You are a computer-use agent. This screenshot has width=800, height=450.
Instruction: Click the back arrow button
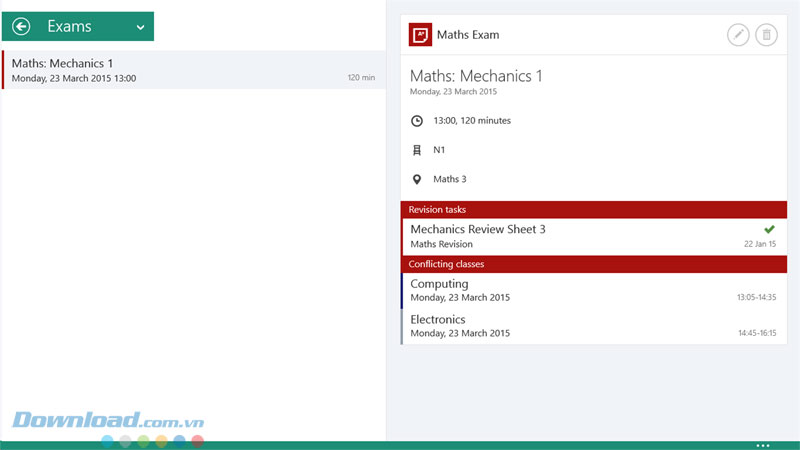click(x=22, y=27)
